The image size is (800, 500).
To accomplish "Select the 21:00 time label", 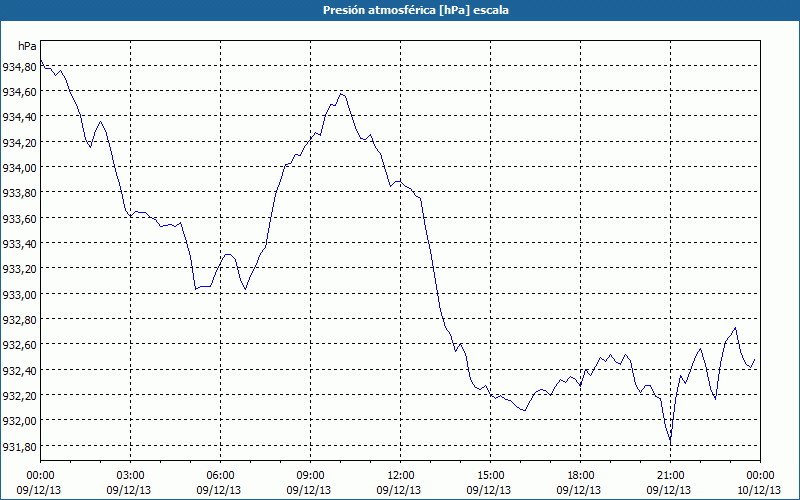I will [670, 476].
